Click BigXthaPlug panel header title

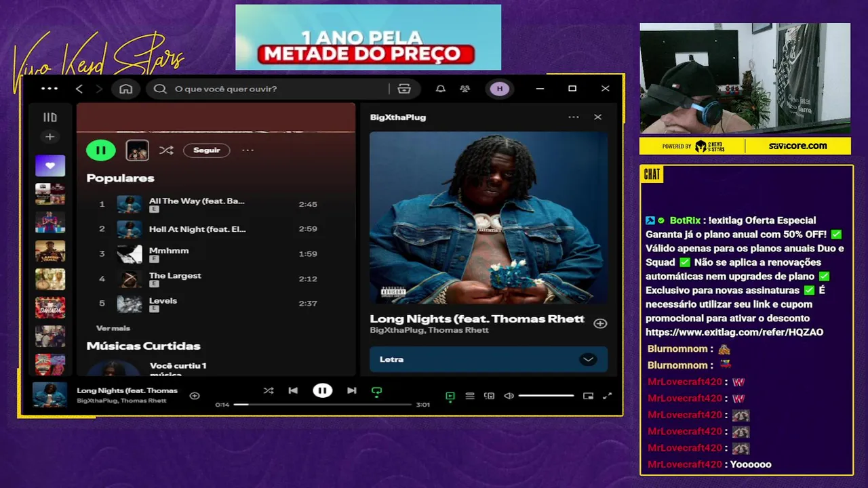398,117
